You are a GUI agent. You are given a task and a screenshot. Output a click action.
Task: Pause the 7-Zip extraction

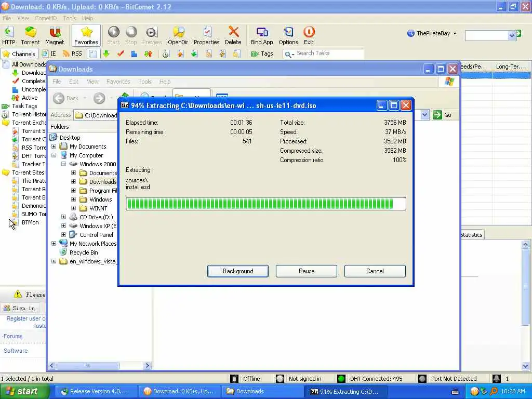(x=307, y=271)
